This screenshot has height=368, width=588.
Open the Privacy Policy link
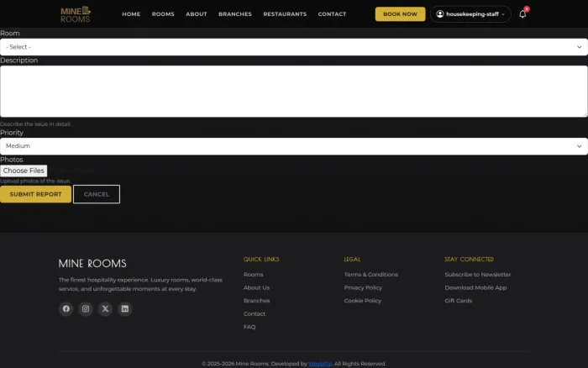[363, 287]
